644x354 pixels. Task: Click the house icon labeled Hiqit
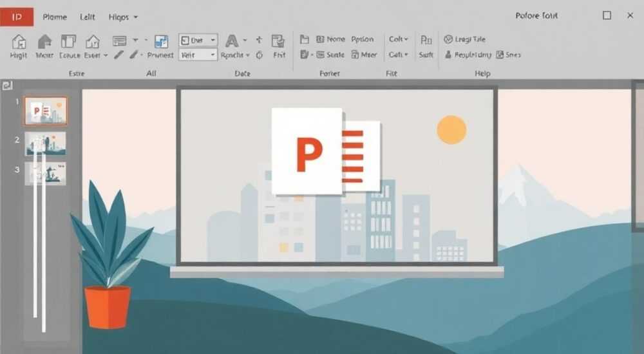(19, 41)
